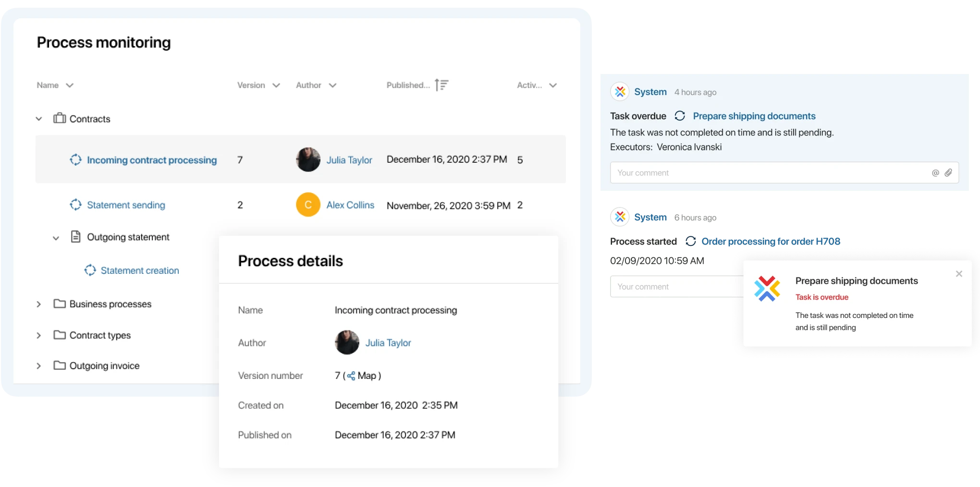980x487 pixels.
Task: Collapse the Contracts folder
Action: click(x=39, y=119)
